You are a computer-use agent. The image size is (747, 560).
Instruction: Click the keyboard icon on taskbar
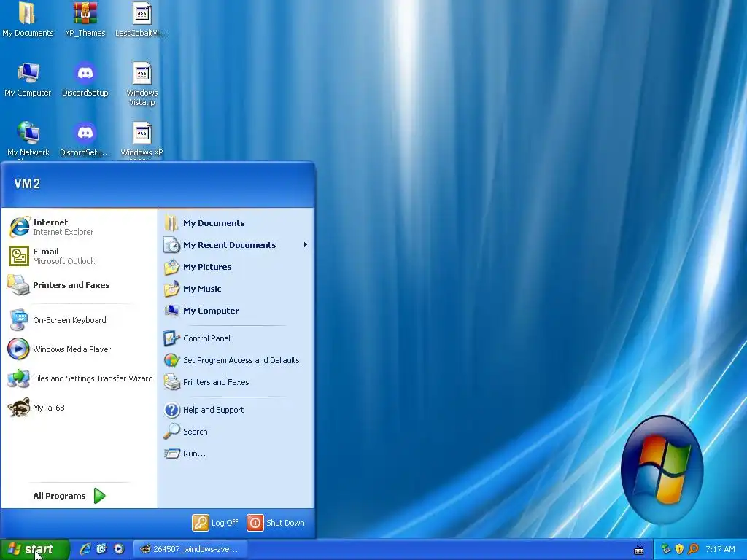639,550
